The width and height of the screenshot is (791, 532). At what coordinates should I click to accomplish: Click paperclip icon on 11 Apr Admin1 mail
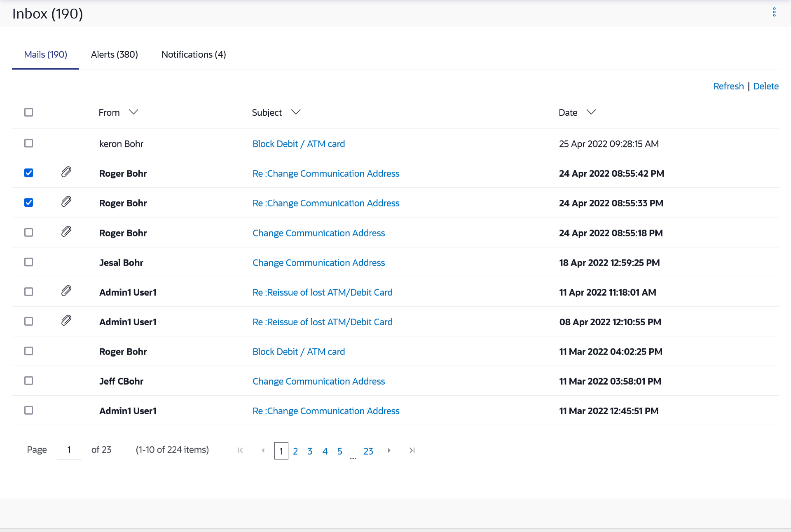coord(66,291)
